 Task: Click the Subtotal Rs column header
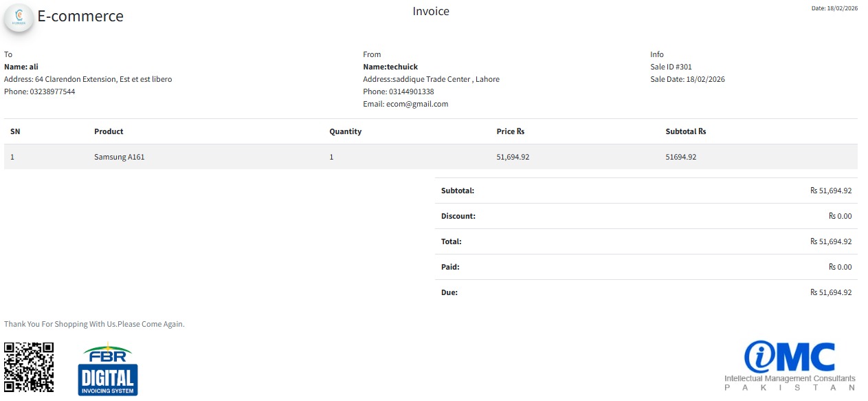pyautogui.click(x=685, y=131)
